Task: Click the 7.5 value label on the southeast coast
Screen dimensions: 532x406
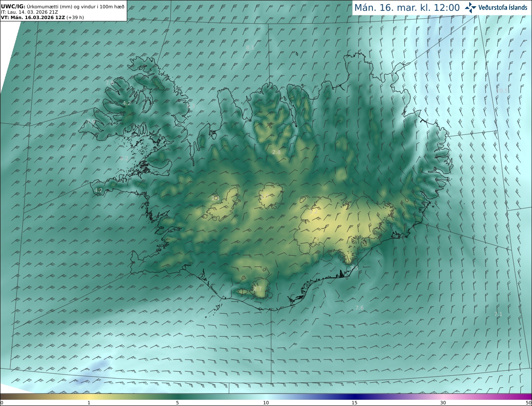Action: click(354, 269)
